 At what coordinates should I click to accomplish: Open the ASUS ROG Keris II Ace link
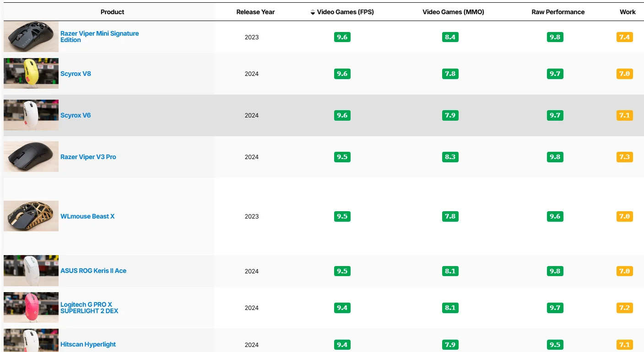tap(93, 271)
